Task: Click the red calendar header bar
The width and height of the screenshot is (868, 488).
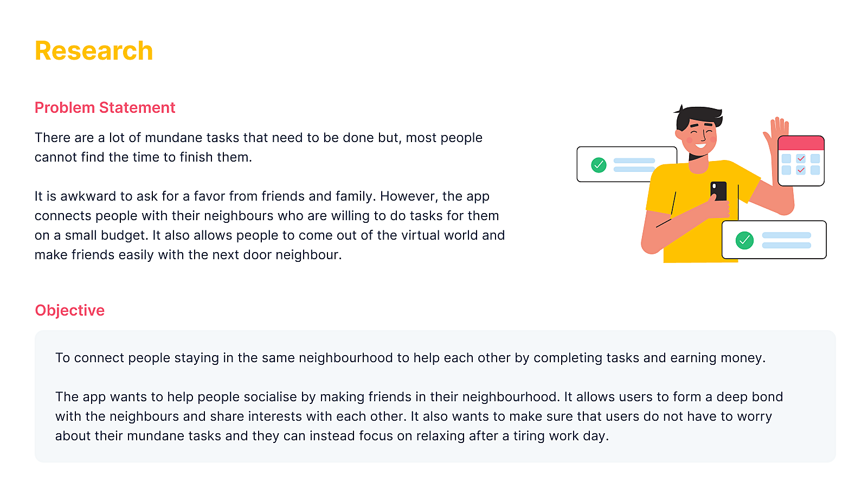Action: pyautogui.click(x=801, y=143)
